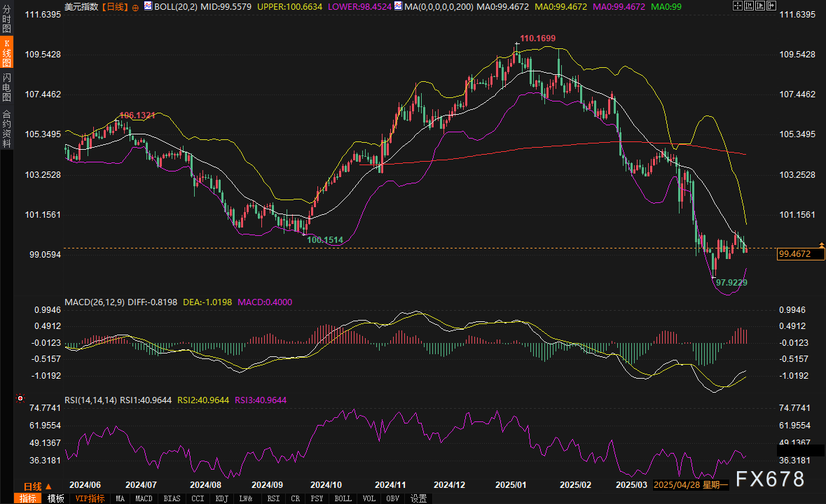Select the K线图 side tab
Screen dimensions: 826x504
(6, 53)
